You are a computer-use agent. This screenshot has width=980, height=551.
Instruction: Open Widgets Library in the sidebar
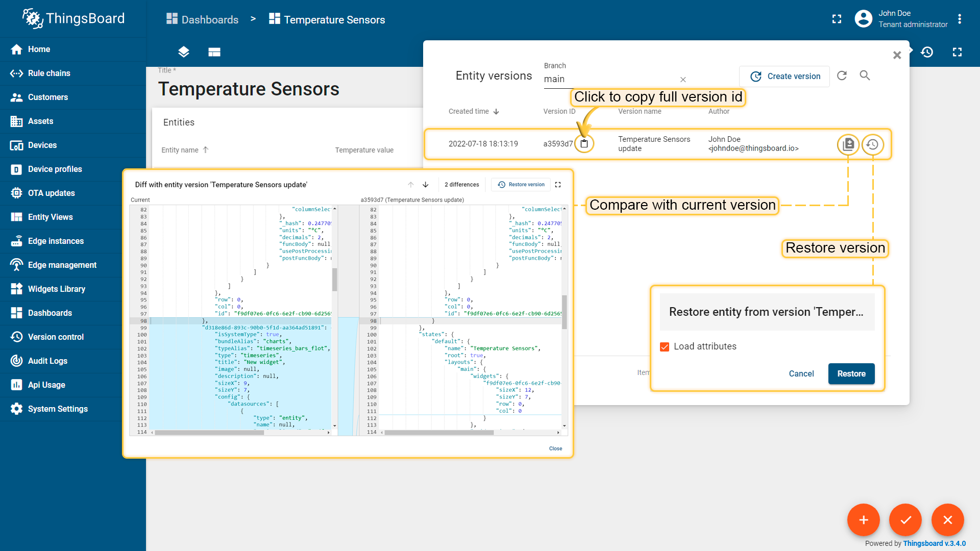point(73,289)
